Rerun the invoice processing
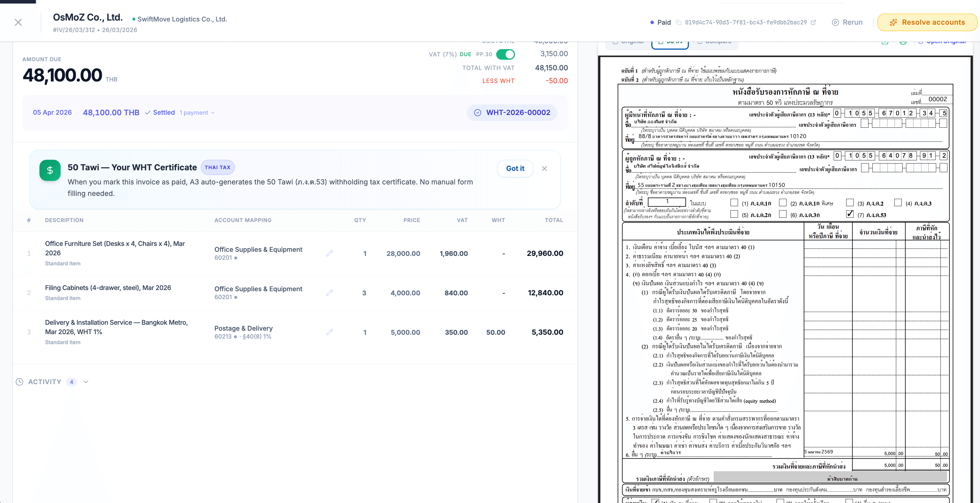The height and width of the screenshot is (503, 980). click(x=847, y=22)
